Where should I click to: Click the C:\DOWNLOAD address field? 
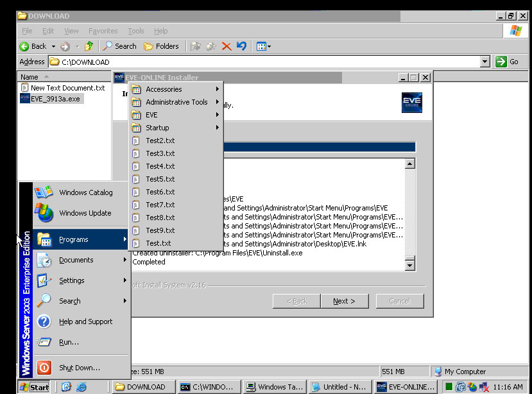click(x=264, y=62)
